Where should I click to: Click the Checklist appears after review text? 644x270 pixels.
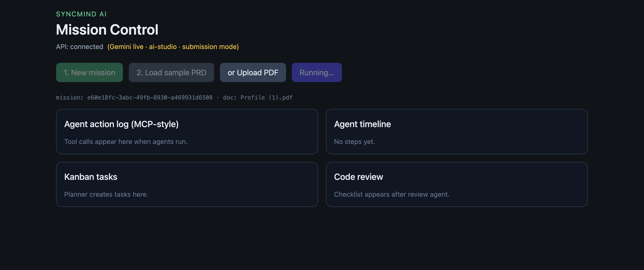click(x=391, y=194)
